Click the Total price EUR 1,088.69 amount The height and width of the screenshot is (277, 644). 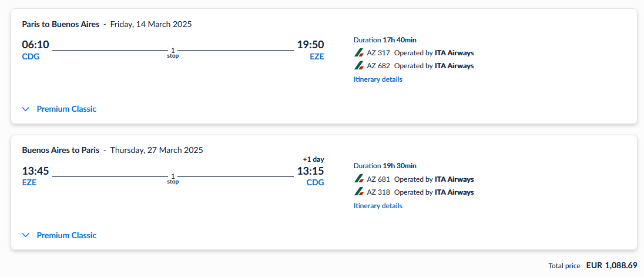pos(612,266)
